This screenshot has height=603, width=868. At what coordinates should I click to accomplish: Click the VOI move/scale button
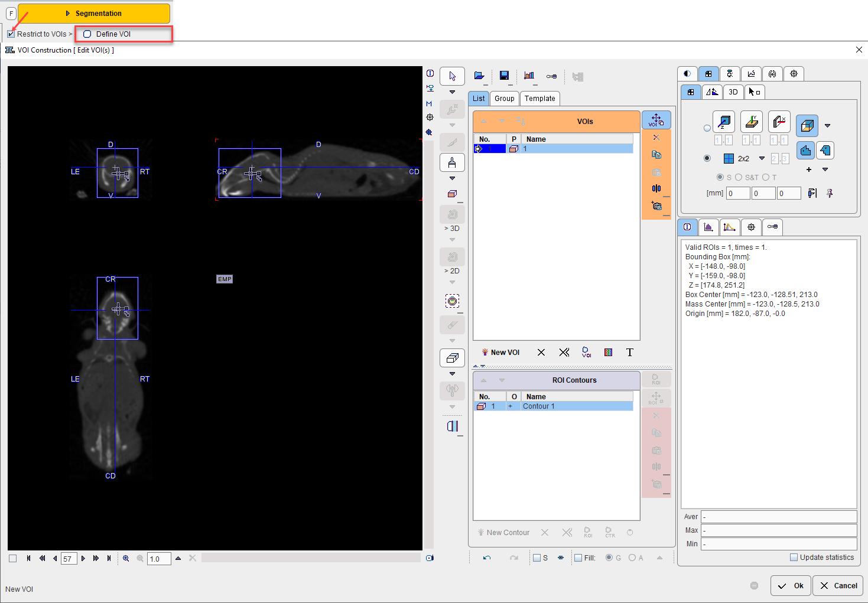click(x=656, y=120)
